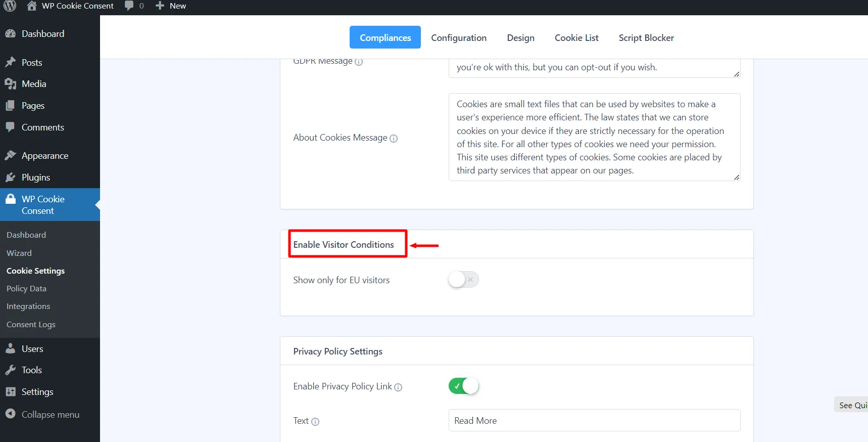Viewport: 868px width, 442px height.
Task: Click the WP Cookie Consent site name
Action: 78,6
